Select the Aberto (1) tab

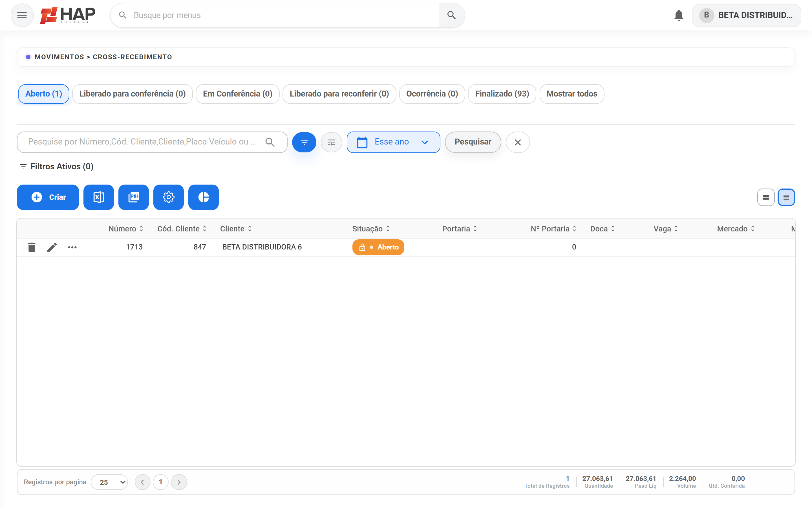coord(44,94)
